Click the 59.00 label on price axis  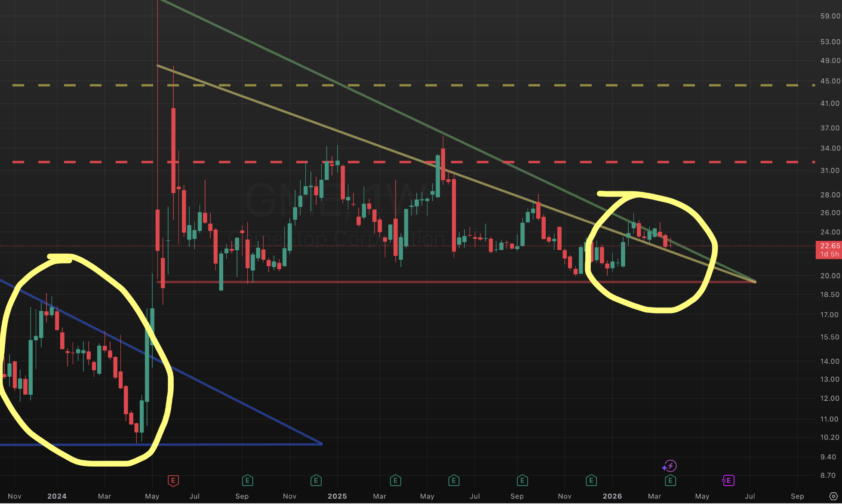click(830, 16)
